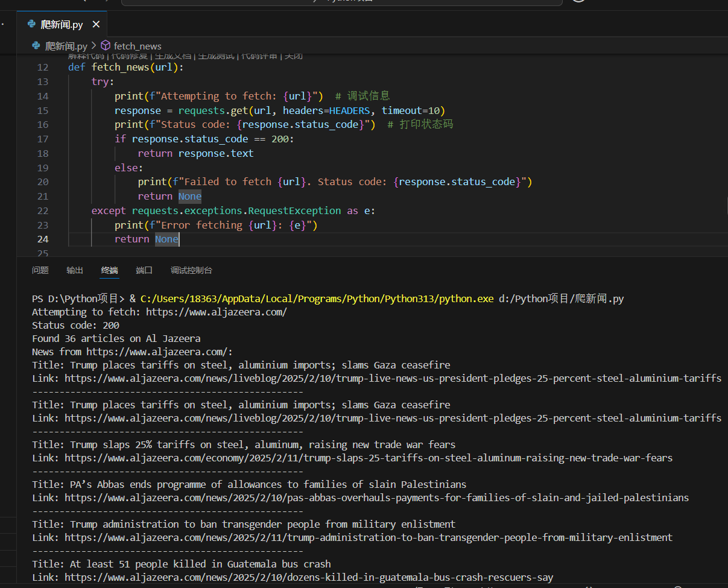Select the 爬新闻.py editor tab
728x588 pixels.
(62, 25)
